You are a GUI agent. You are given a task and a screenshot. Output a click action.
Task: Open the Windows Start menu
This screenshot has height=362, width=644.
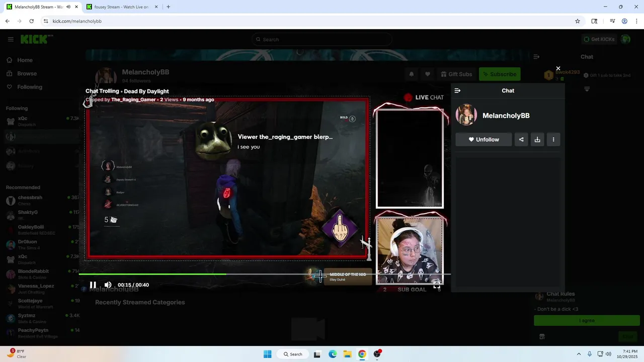tap(268, 354)
